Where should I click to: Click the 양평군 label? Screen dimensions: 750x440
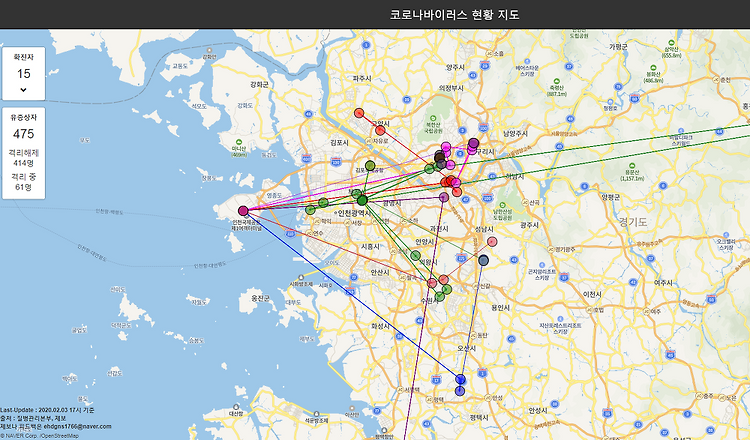pos(610,197)
